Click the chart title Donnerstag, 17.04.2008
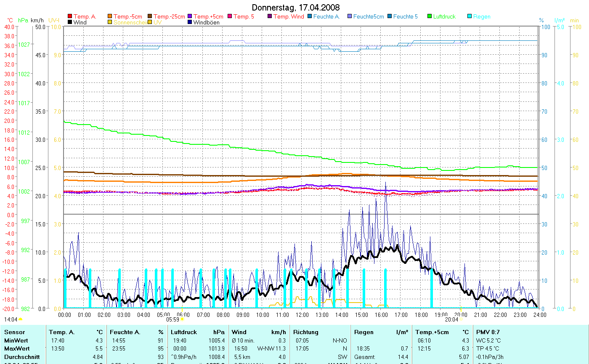589x364 pixels. click(x=295, y=8)
